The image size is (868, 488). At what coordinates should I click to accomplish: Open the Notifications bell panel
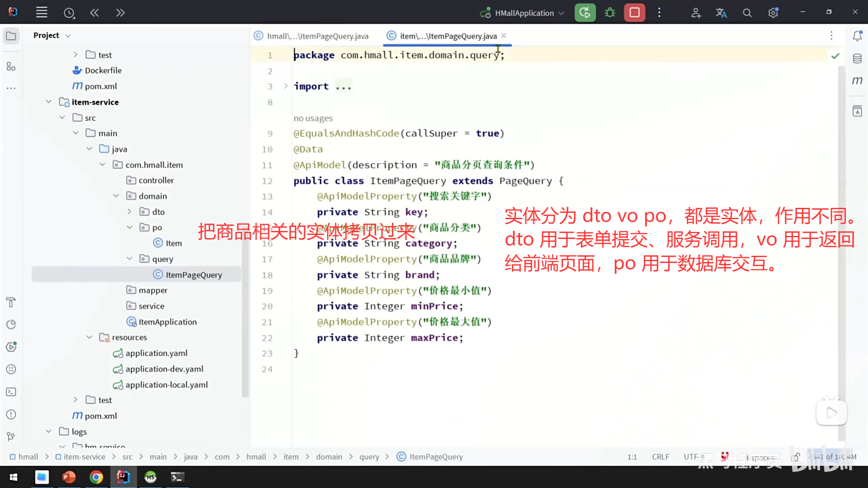[x=857, y=36]
